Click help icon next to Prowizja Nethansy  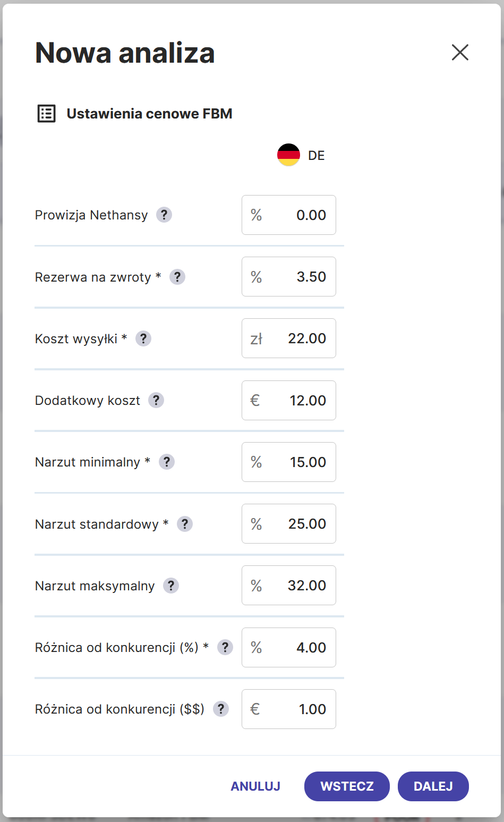164,215
